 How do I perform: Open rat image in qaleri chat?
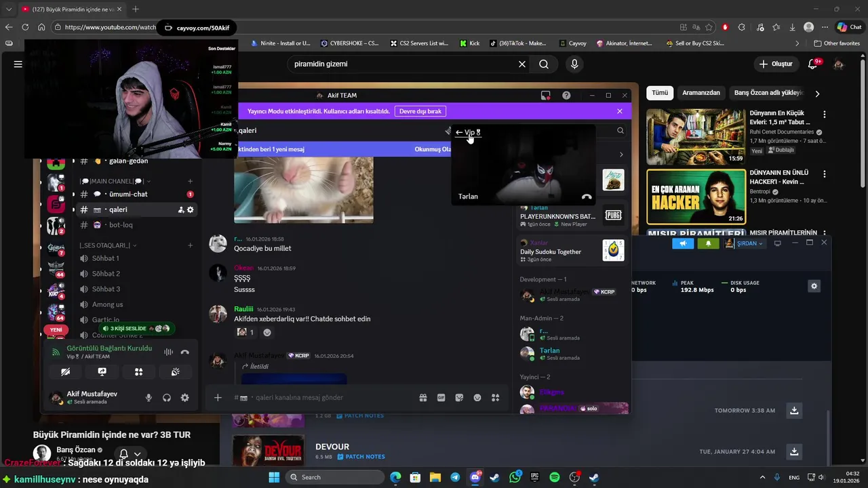pyautogui.click(x=304, y=189)
